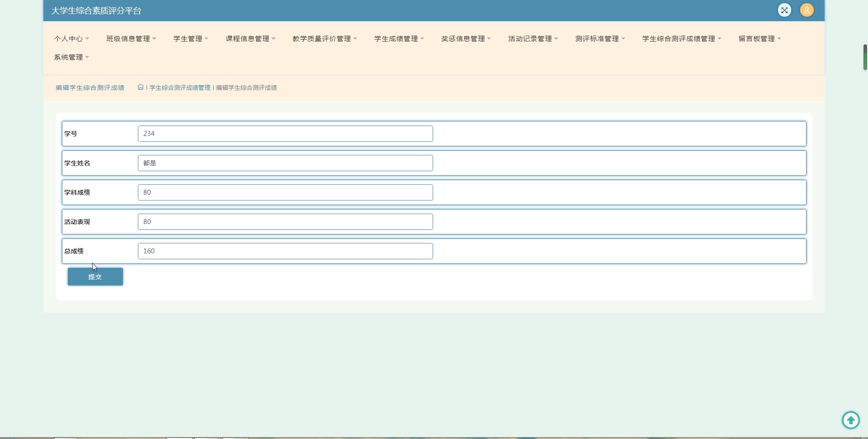
Task: Click the 学号 field label
Action: click(x=71, y=134)
